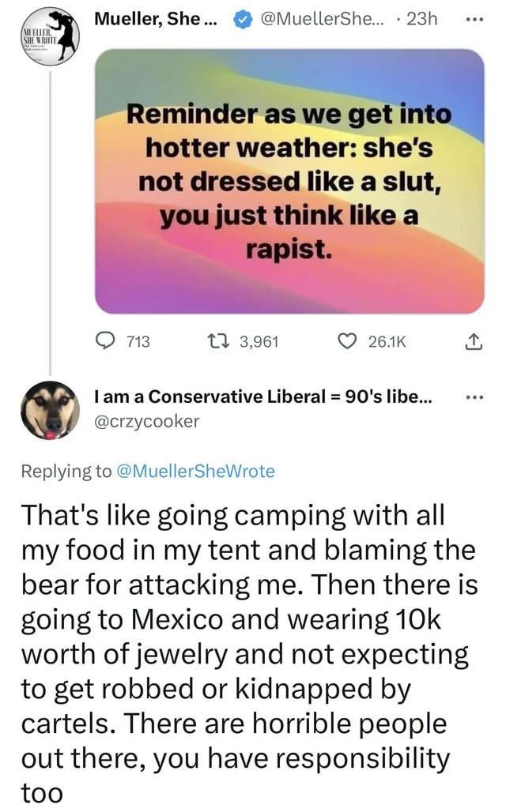Click the 26.1K likes count

coord(387,342)
